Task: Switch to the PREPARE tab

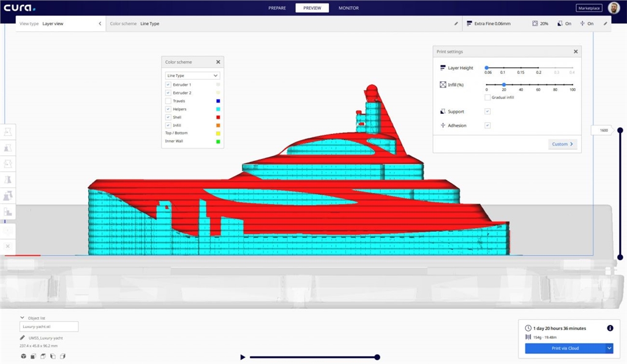Action: point(277,8)
